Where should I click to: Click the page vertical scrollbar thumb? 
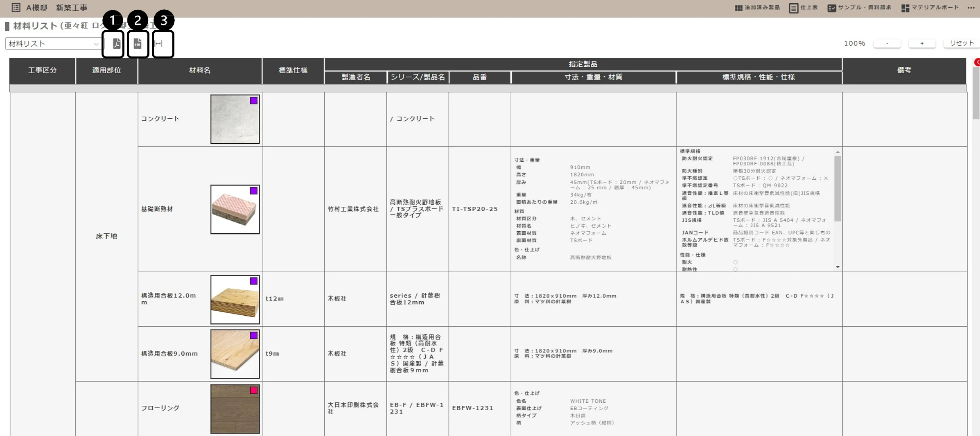tap(976, 93)
